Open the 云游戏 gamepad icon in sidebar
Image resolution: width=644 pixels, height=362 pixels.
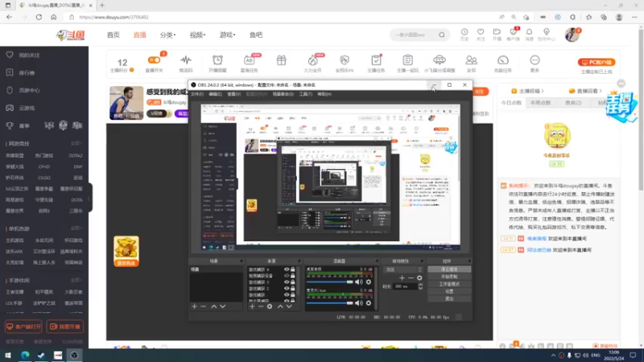click(x=10, y=108)
